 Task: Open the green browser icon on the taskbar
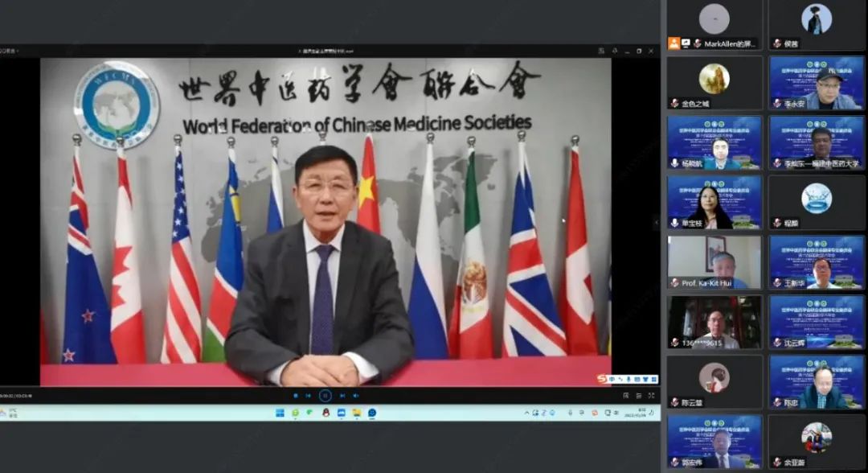pos(296,413)
